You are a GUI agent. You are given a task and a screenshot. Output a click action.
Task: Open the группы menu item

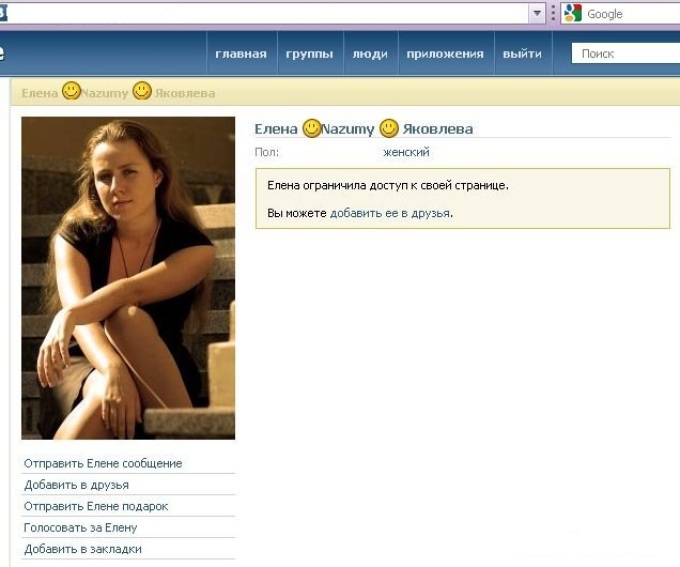tap(310, 54)
